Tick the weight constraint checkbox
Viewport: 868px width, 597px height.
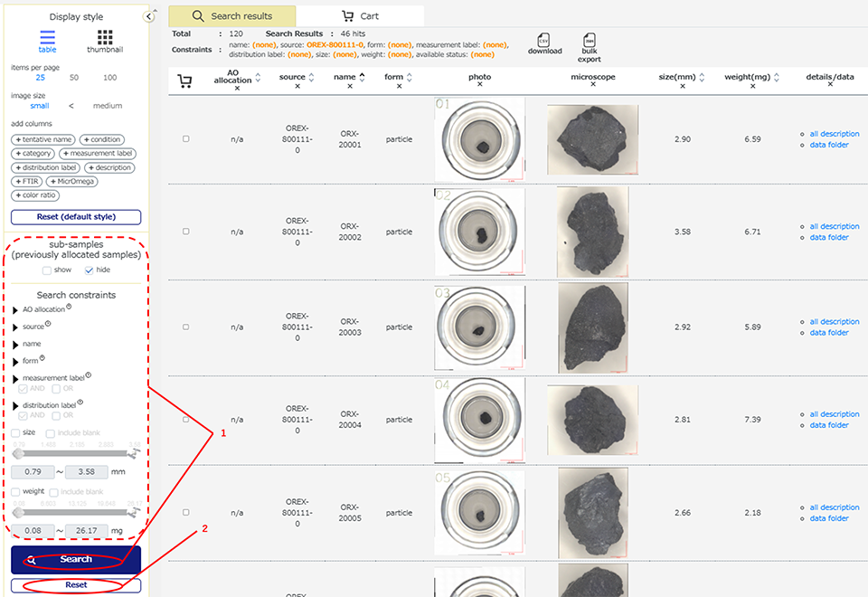pos(15,491)
